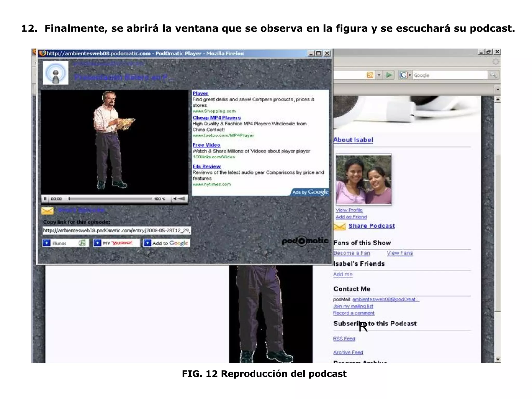Click the Become a Fan link
The height and width of the screenshot is (399, 532).
pos(352,253)
